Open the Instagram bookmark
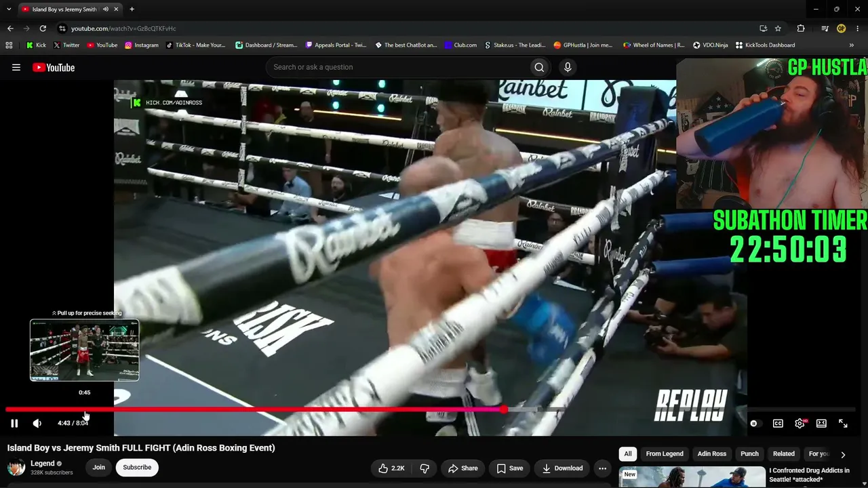Screen dimensions: 868x488 pos(142,45)
